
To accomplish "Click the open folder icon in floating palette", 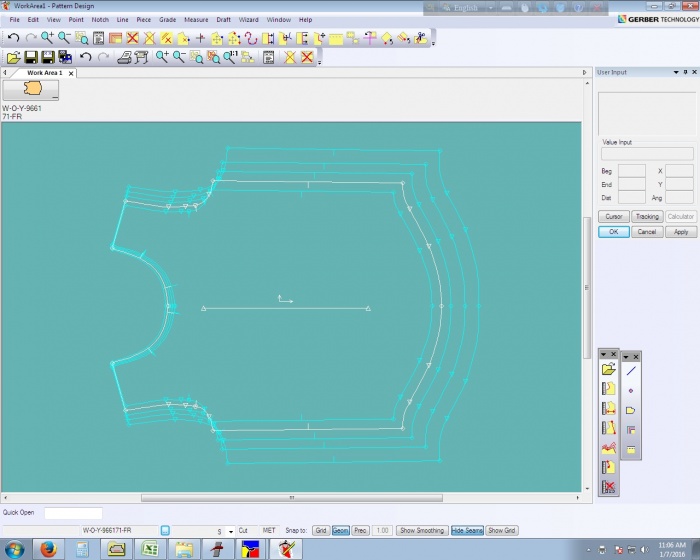I will pos(608,369).
